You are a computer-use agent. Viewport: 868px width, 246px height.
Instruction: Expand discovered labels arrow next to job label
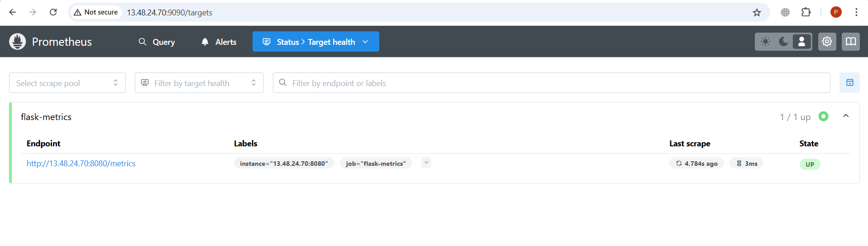(426, 163)
